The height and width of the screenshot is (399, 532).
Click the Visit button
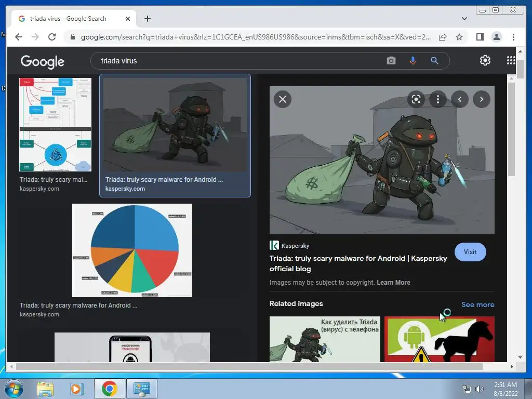[x=470, y=252]
